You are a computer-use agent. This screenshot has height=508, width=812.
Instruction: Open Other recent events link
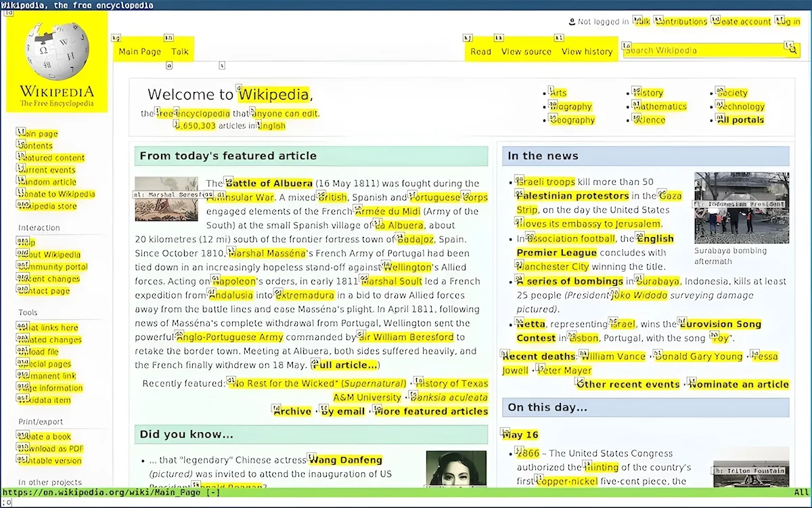click(x=628, y=384)
